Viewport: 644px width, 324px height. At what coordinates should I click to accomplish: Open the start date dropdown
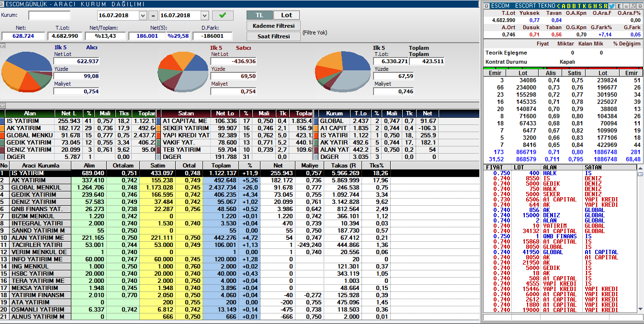click(143, 15)
